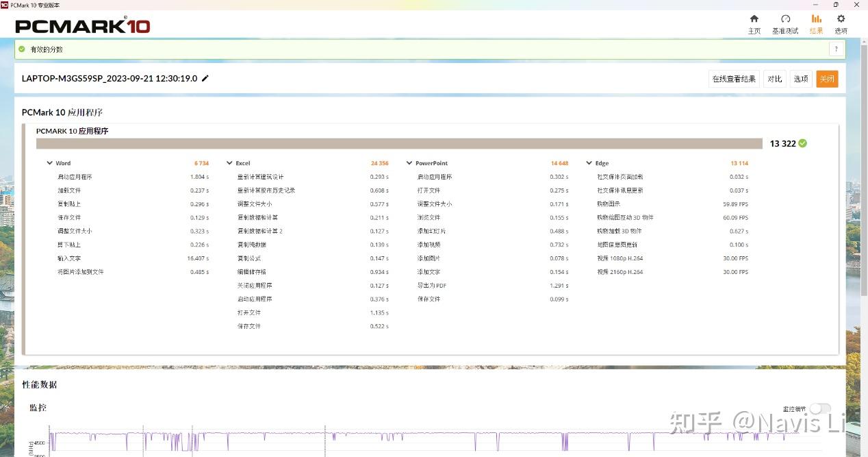This screenshot has height=457, width=868.
Task: Open the 选项 settings gear tab
Action: [841, 24]
